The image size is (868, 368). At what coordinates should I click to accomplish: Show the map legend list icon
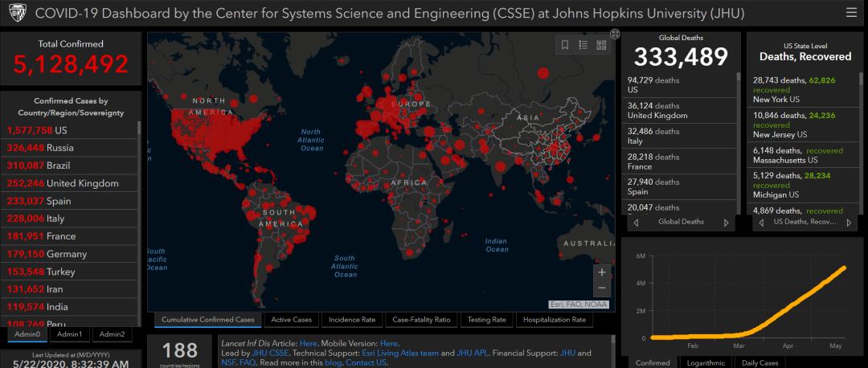tap(583, 45)
